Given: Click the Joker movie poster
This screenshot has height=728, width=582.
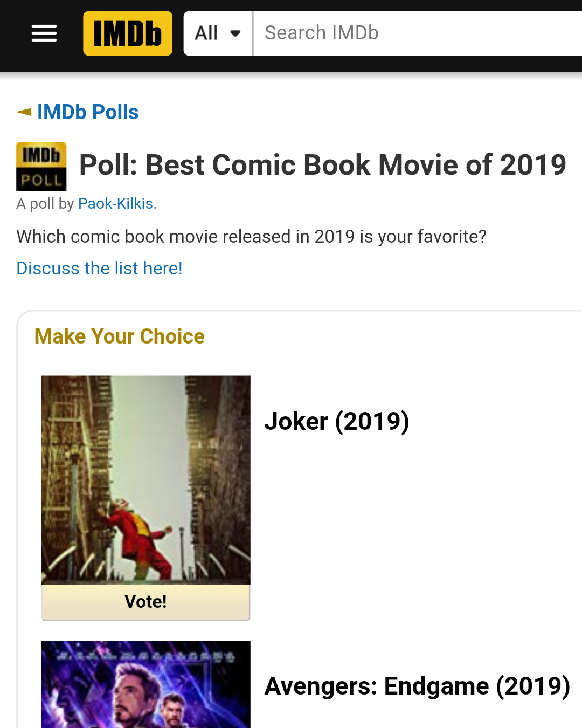Looking at the screenshot, I should (x=145, y=480).
